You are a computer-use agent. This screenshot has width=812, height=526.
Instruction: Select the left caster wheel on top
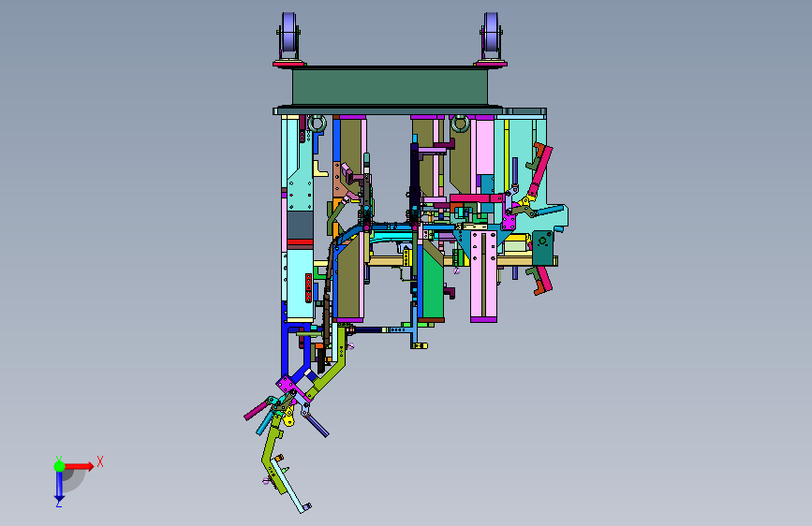[289, 33]
